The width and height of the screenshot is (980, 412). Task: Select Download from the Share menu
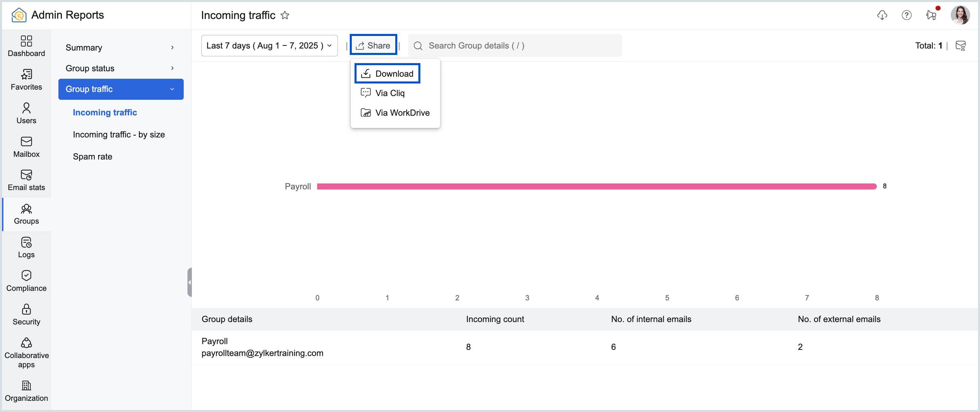[x=387, y=73]
